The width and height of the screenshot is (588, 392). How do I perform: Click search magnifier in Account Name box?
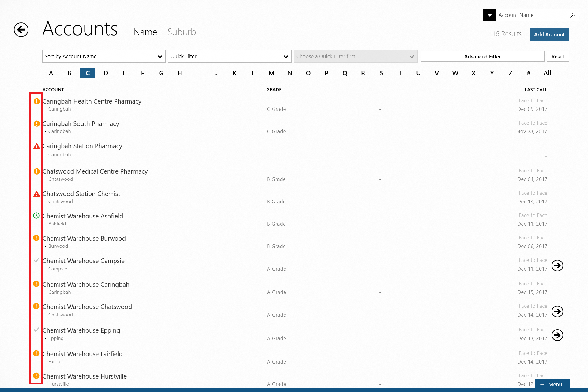[572, 15]
